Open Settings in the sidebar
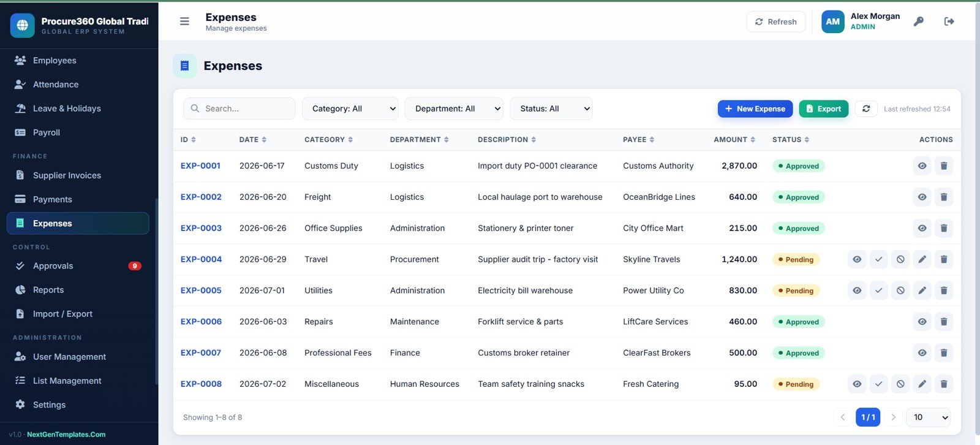Image resolution: width=980 pixels, height=445 pixels. [78, 405]
